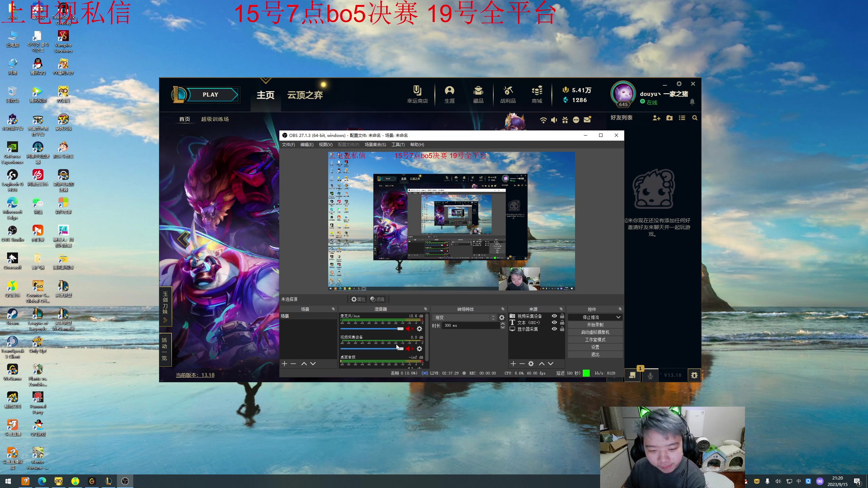Image resolution: width=868 pixels, height=488 pixels.
Task: Increase transition 时长 with up stepper
Action: [x=503, y=324]
